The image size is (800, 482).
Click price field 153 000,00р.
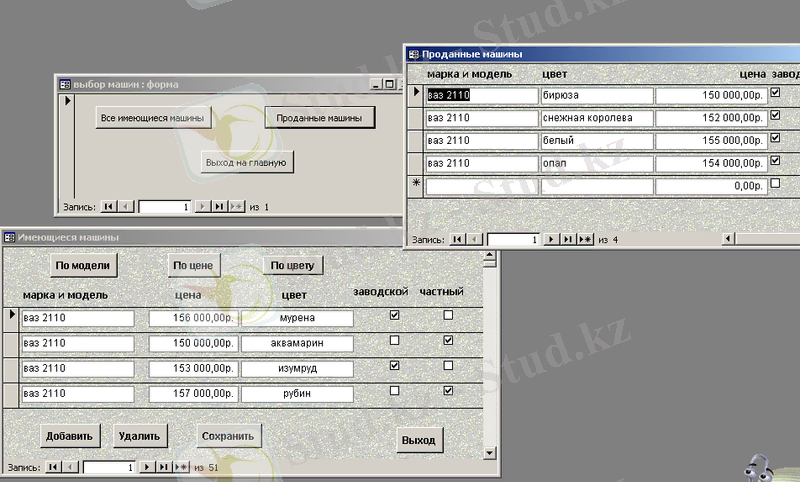click(193, 369)
